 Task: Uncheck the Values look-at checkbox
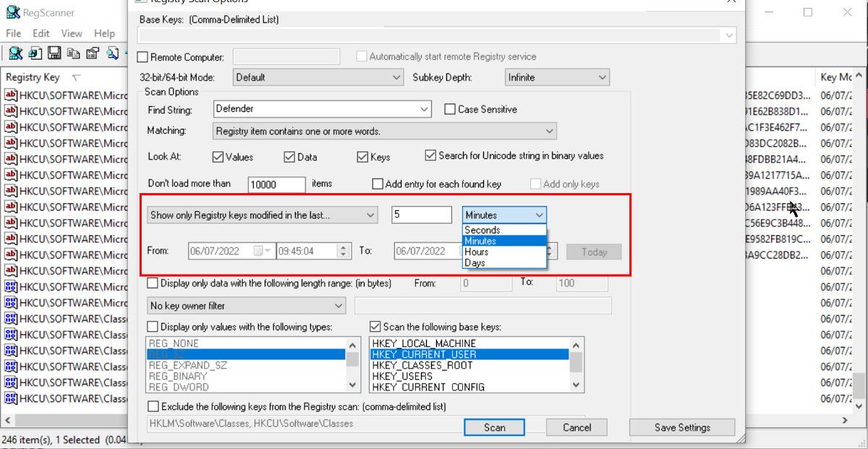pyautogui.click(x=218, y=157)
